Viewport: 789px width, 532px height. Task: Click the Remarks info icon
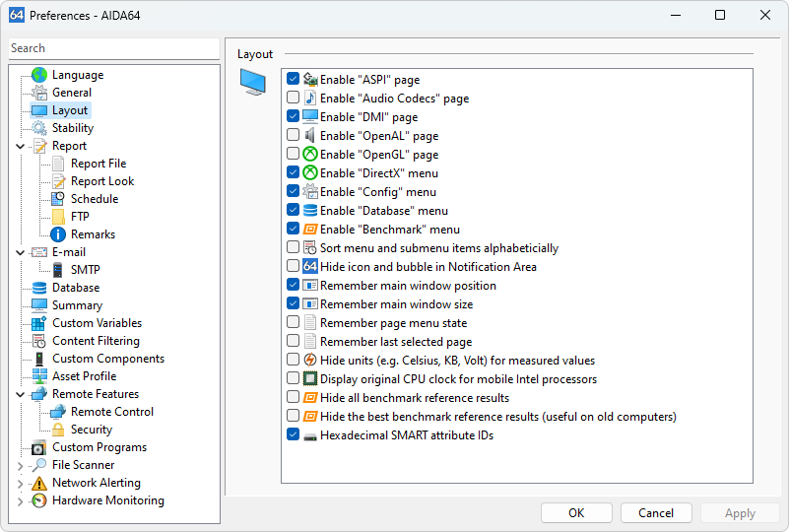click(x=58, y=234)
